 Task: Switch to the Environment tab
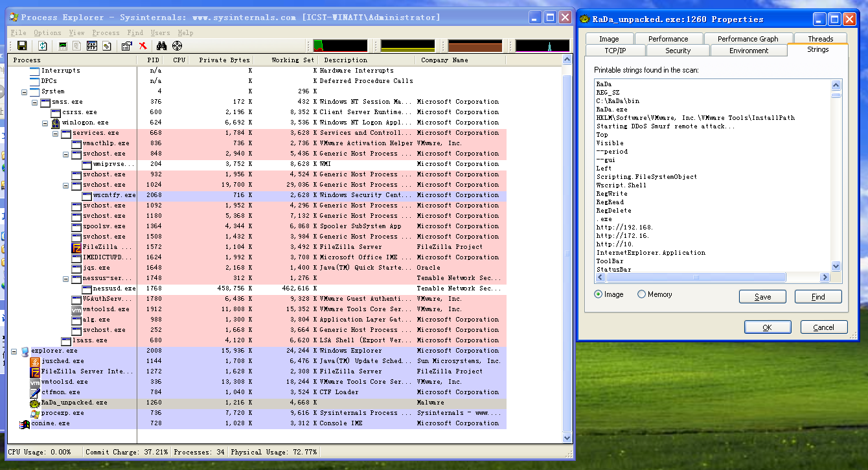[x=749, y=51]
